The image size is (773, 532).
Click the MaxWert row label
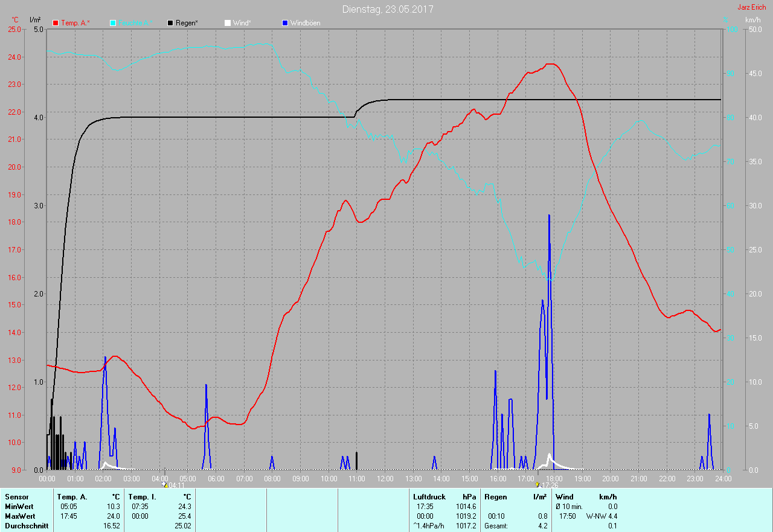(x=20, y=516)
